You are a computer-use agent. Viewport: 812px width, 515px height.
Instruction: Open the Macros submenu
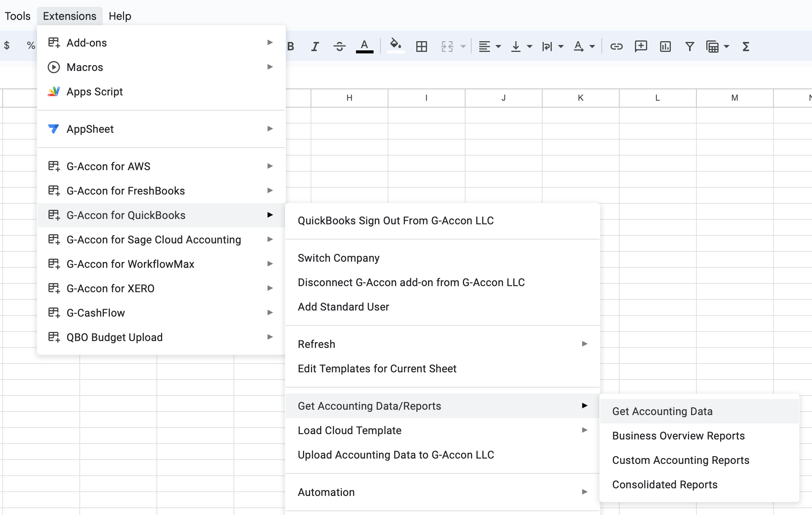click(x=161, y=67)
